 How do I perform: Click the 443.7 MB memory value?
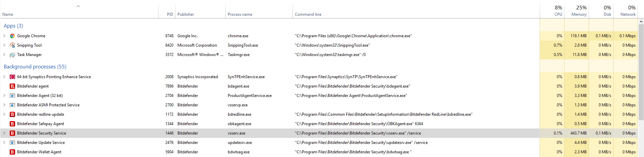click(x=579, y=133)
